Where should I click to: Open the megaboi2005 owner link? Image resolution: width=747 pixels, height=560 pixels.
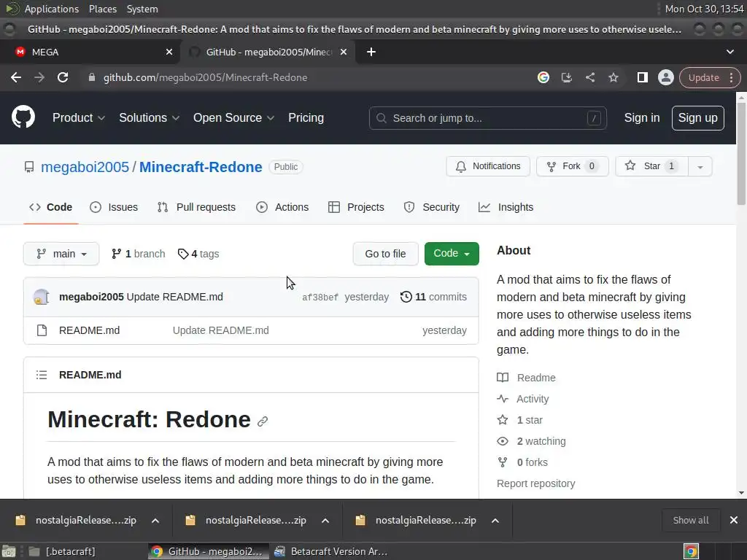[x=85, y=167]
